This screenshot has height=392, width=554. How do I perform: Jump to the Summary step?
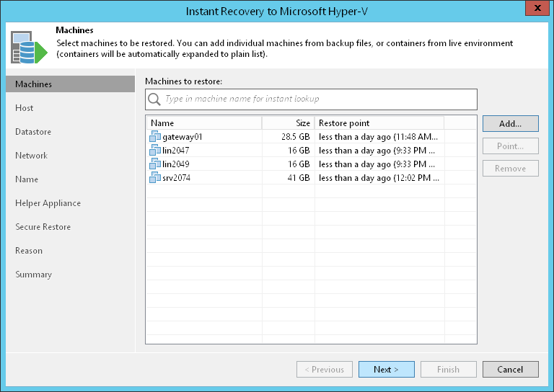33,275
